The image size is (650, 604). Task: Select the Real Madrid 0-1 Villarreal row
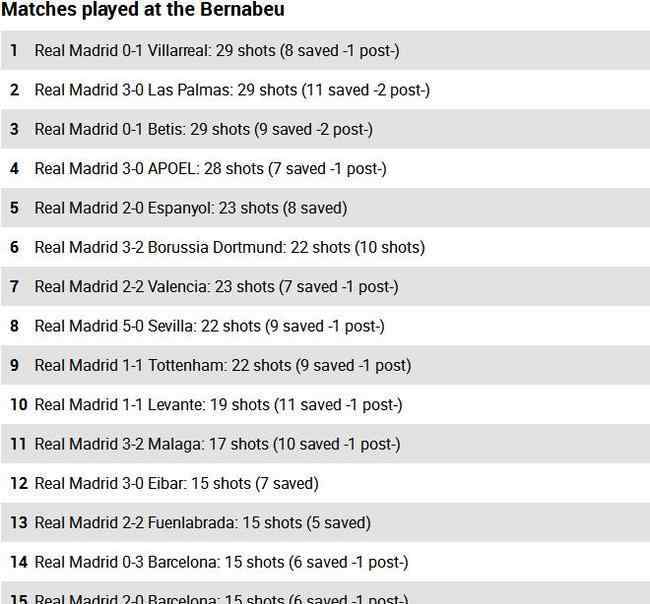217,50
